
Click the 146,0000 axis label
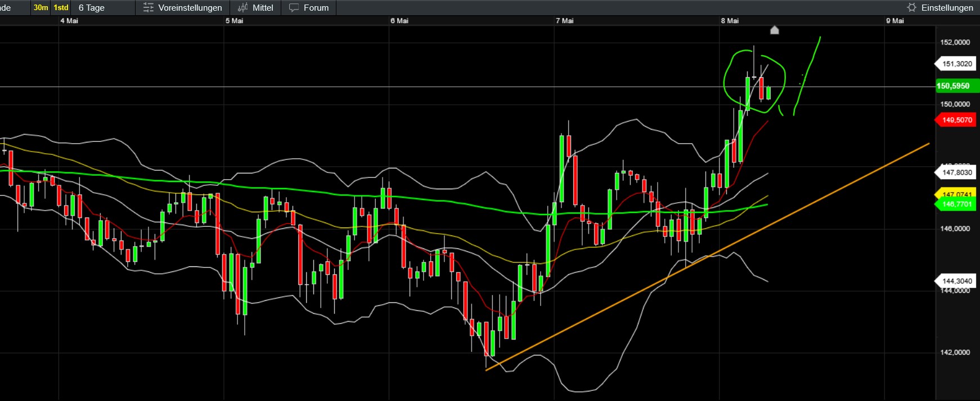point(955,229)
